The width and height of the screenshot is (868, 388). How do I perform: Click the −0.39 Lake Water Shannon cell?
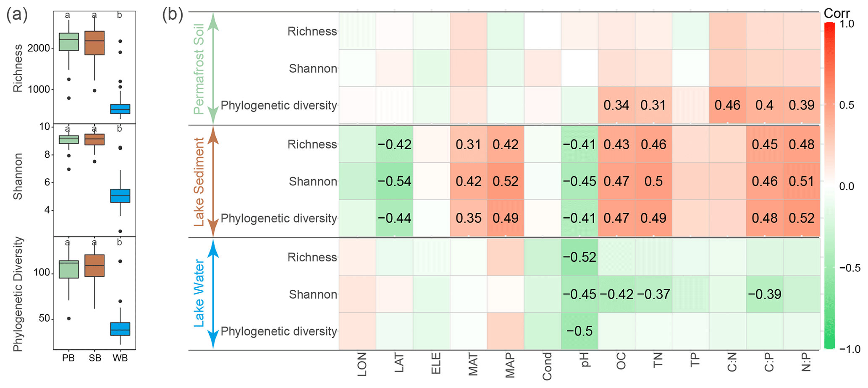764,294
